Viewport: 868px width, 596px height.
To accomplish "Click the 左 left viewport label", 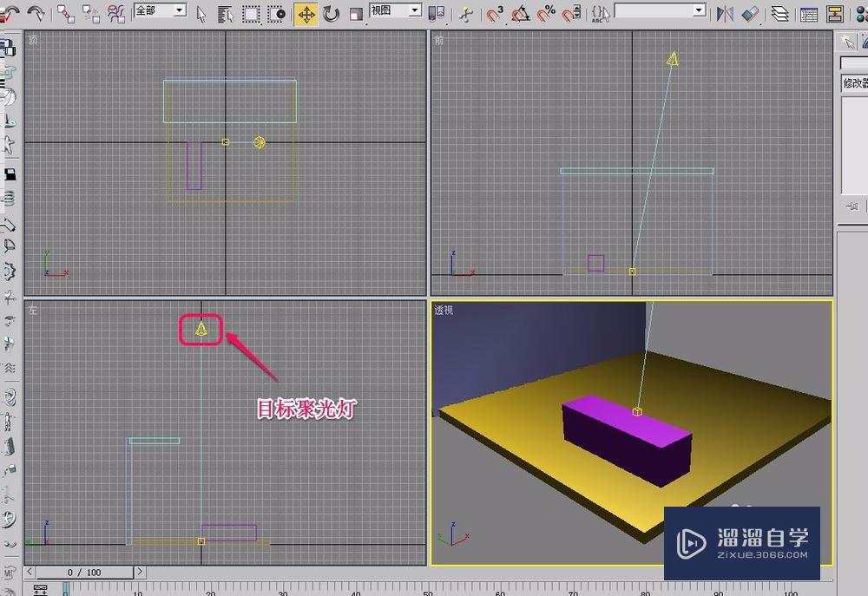I will click(33, 310).
